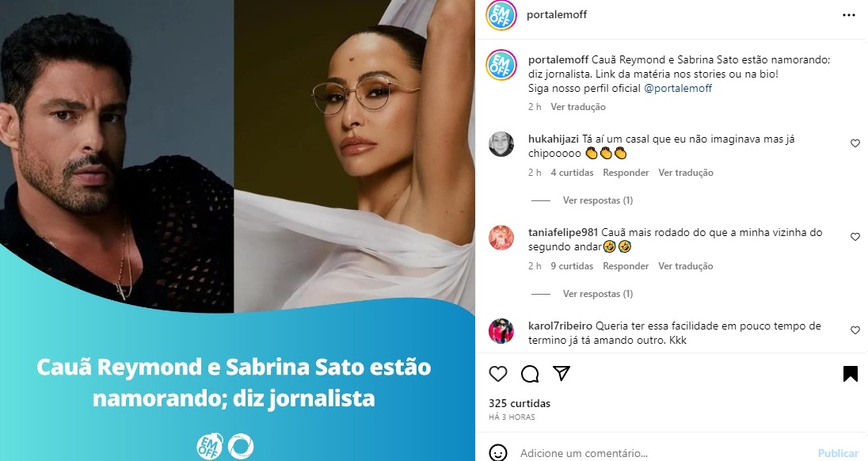Reply to hukahijazi's comment
This screenshot has width=868, height=461.
pos(626,173)
